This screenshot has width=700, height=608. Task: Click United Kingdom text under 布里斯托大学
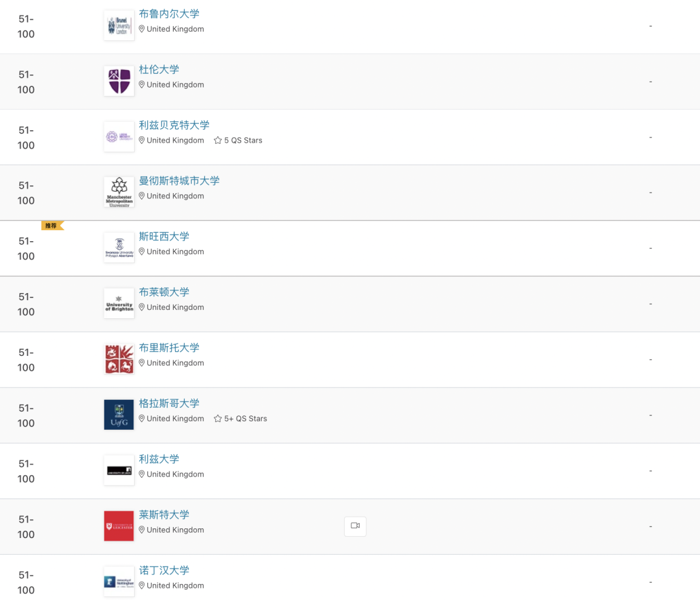click(x=176, y=363)
